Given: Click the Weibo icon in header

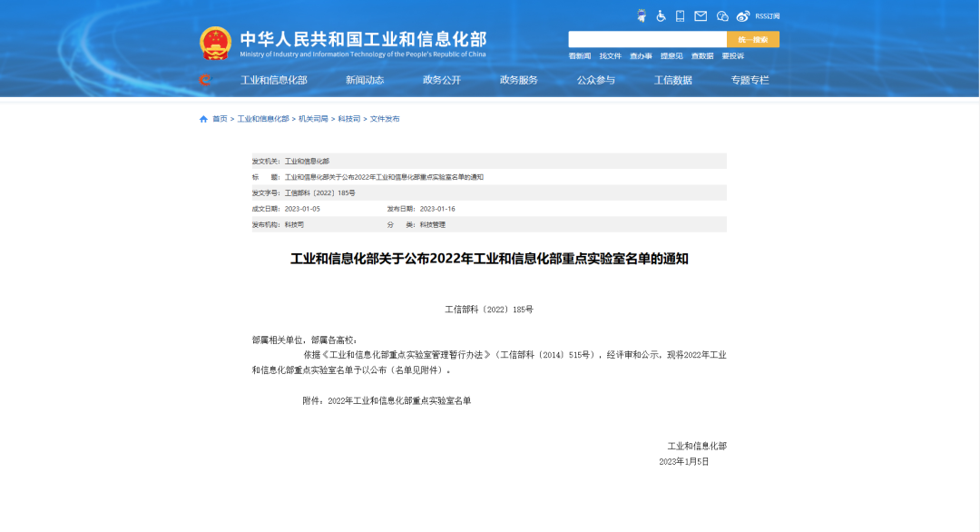Looking at the screenshot, I should click(743, 16).
